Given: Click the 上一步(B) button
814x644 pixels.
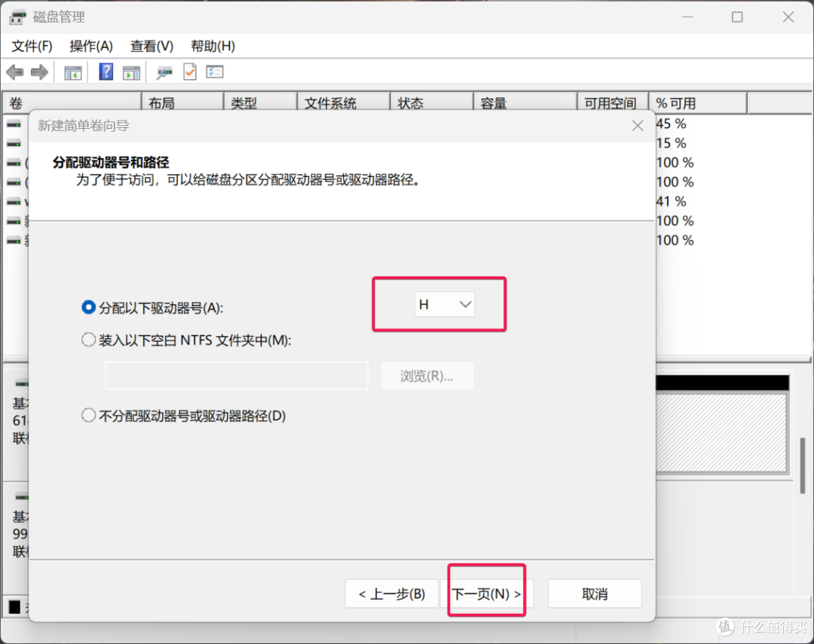Looking at the screenshot, I should pos(392,594).
